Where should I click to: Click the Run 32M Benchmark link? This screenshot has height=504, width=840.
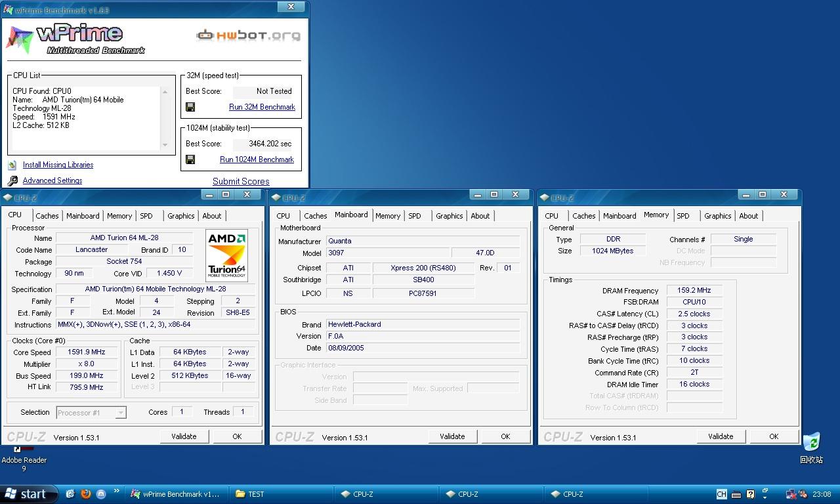(x=262, y=107)
